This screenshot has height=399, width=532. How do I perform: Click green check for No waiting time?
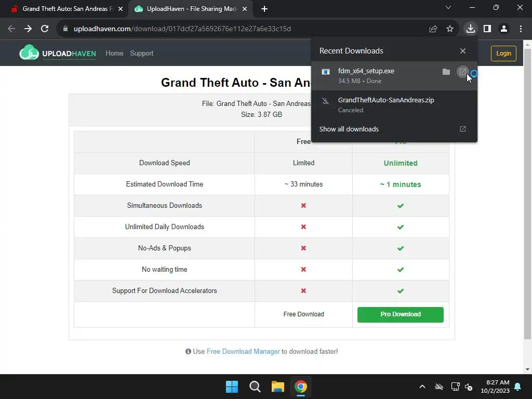coord(401,270)
